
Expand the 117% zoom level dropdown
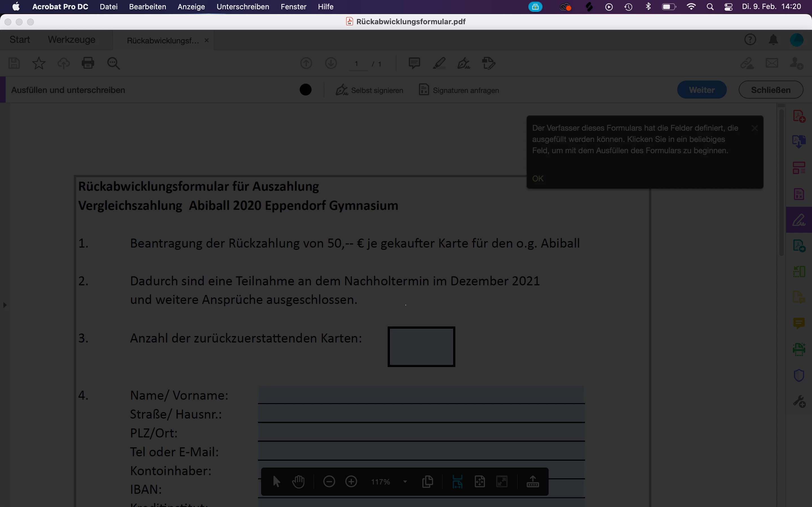pyautogui.click(x=405, y=482)
